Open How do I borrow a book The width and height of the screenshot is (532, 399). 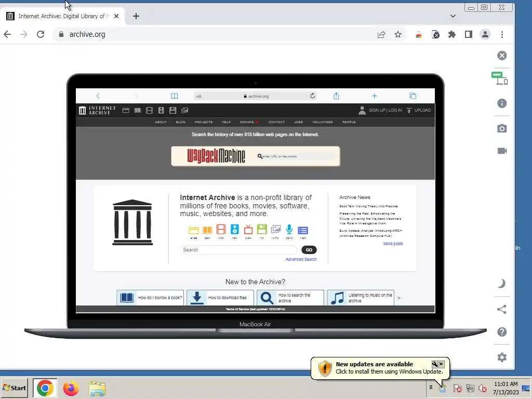tap(150, 298)
